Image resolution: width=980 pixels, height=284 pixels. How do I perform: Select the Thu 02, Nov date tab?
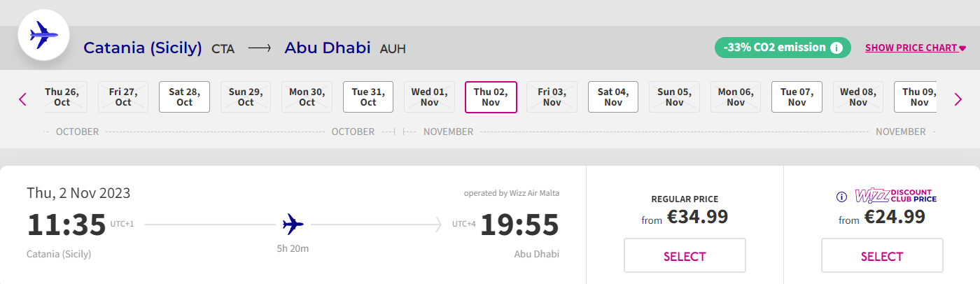(491, 97)
